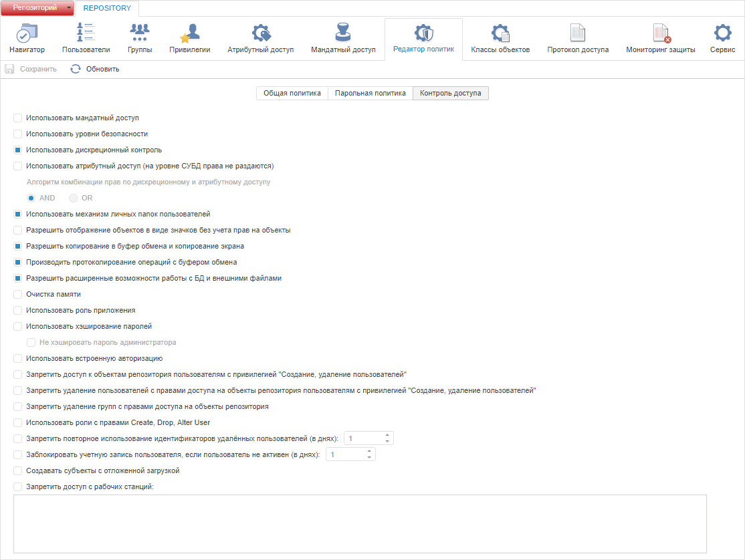Click the Обновить refresh icon

[x=75, y=69]
